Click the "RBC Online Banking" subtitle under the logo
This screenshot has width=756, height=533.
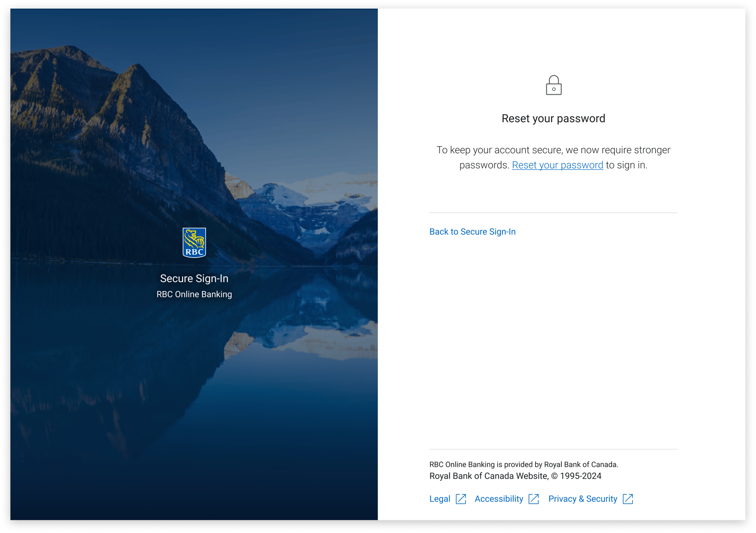194,294
